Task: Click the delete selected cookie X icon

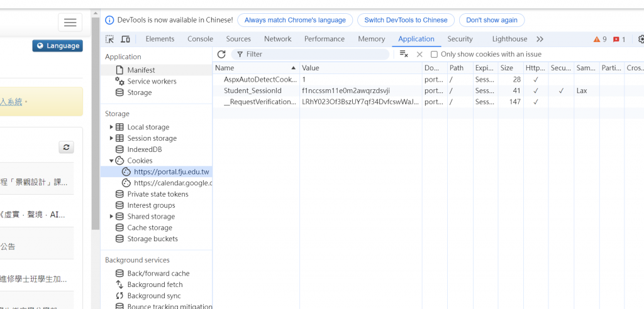Action: 419,54
